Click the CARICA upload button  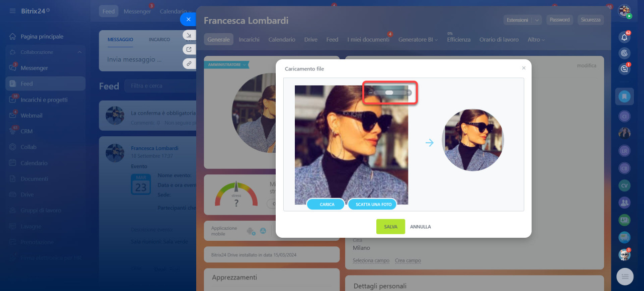(326, 205)
